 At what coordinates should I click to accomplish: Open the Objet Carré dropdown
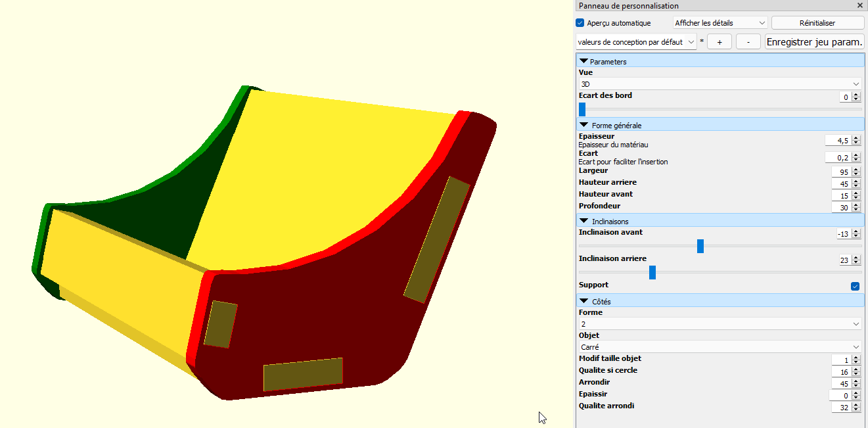click(x=720, y=347)
